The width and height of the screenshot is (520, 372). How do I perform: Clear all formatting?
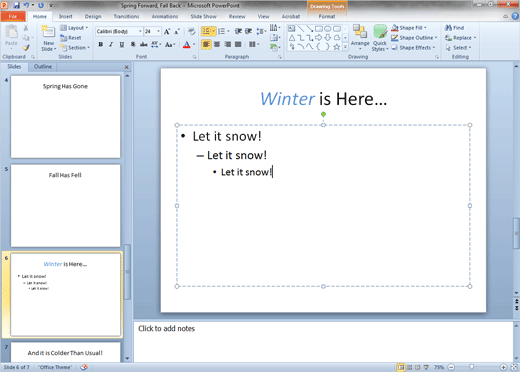(191, 31)
